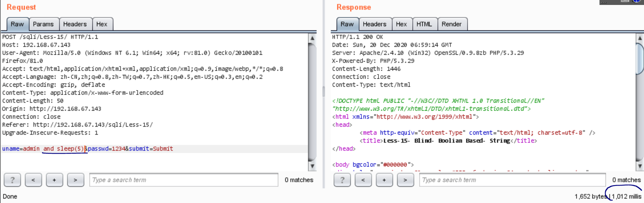Go to previous match in Request search

[33, 180]
